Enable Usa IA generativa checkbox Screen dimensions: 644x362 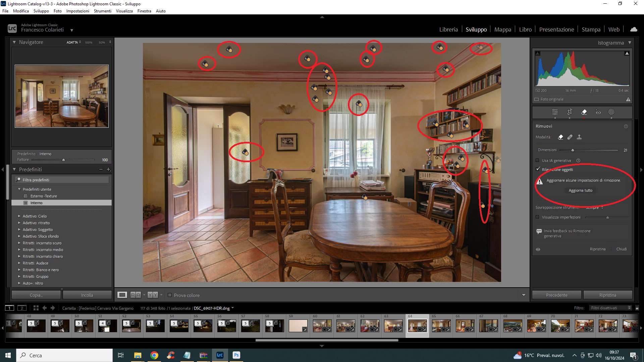(538, 161)
